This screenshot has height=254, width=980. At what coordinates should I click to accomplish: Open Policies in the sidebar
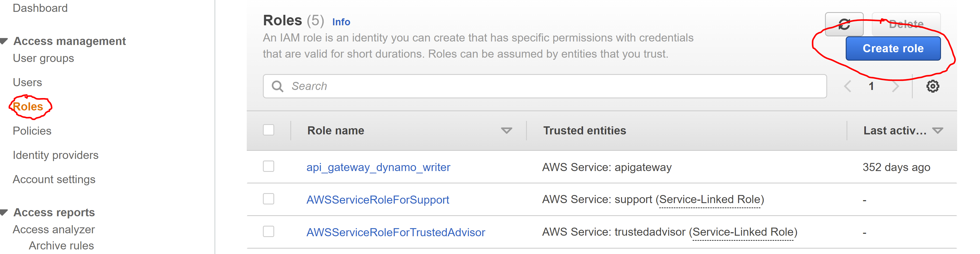(x=32, y=131)
